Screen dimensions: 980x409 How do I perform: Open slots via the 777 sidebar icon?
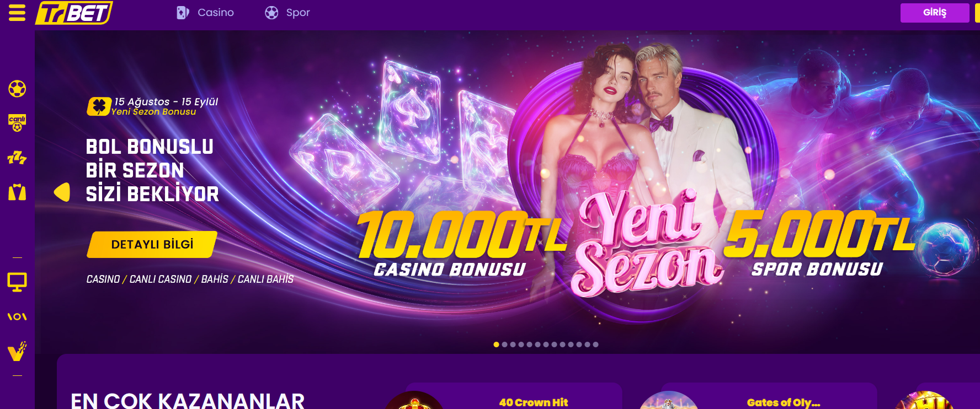point(17,158)
